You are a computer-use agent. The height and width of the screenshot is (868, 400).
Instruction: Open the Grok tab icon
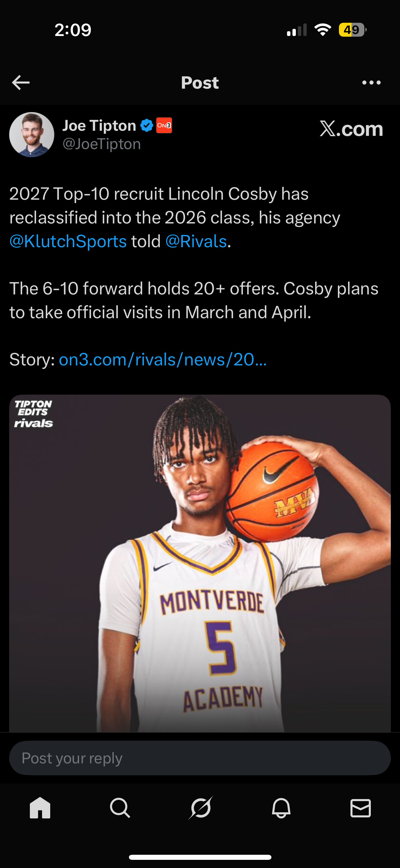click(x=201, y=808)
